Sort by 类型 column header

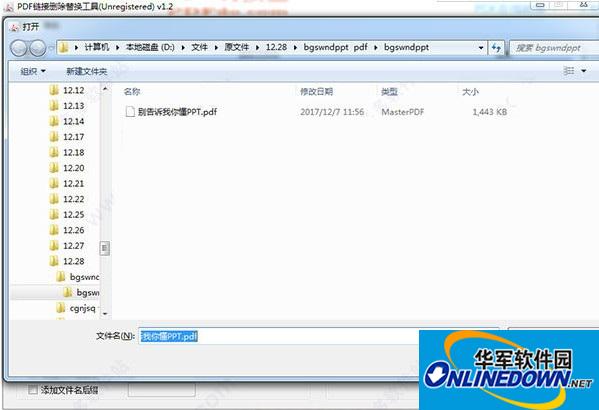pos(389,92)
